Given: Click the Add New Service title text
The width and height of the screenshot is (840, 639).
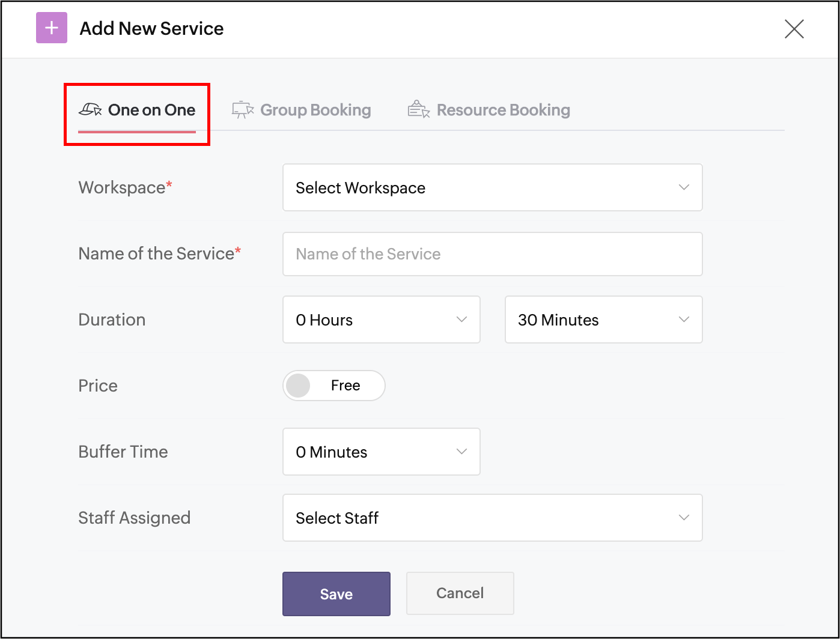Looking at the screenshot, I should pyautogui.click(x=151, y=28).
